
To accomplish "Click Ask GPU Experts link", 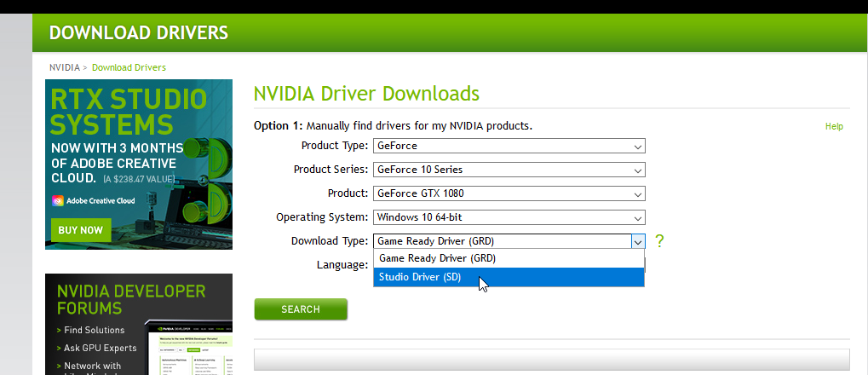I will click(x=100, y=348).
